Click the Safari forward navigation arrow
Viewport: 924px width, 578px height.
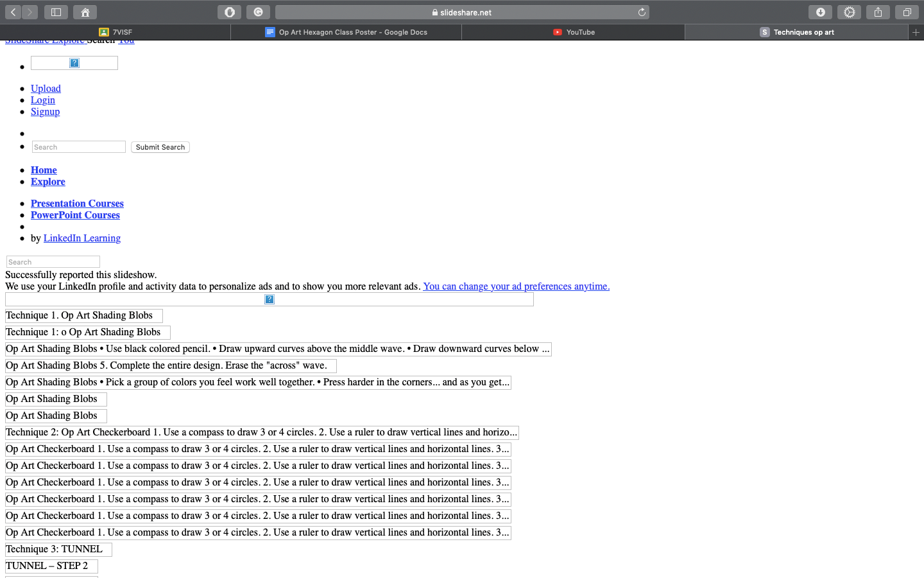point(30,12)
